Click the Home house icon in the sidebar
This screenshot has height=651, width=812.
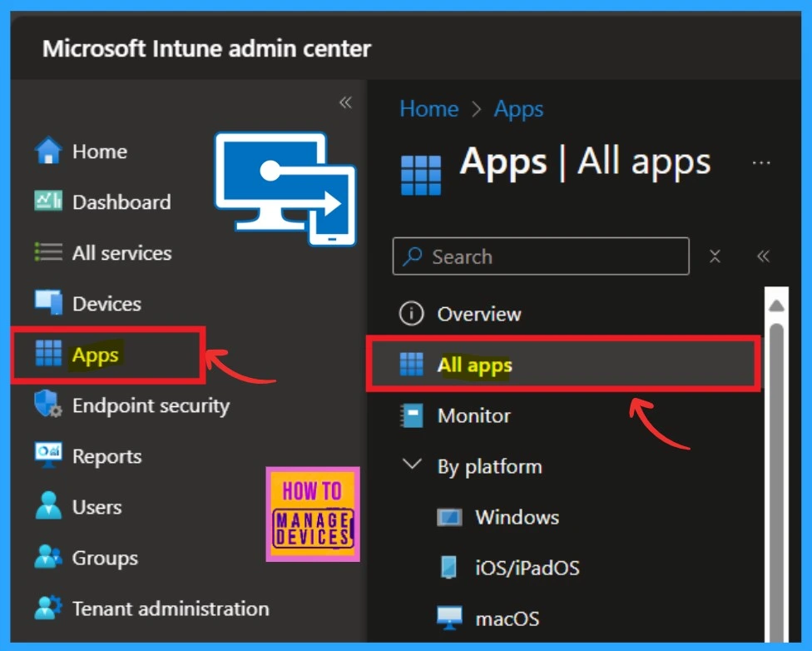[x=48, y=151]
